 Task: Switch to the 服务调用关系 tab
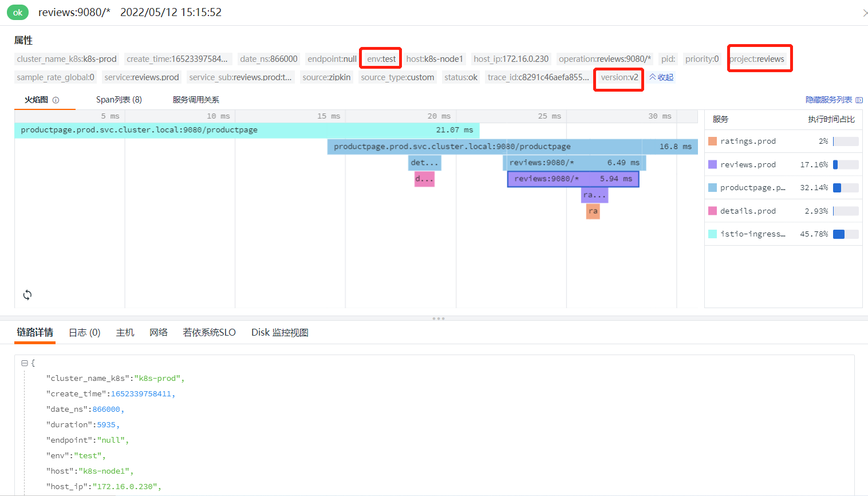[x=196, y=100]
